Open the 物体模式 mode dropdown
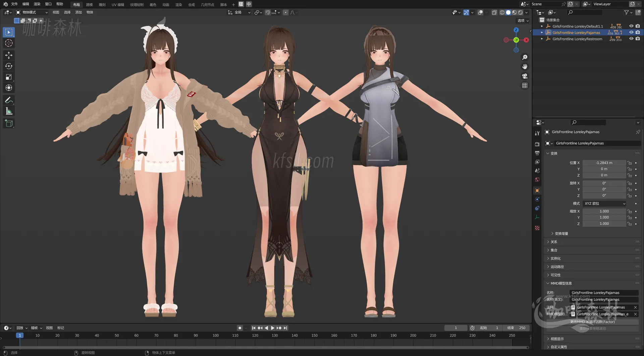Image resolution: width=644 pixels, height=356 pixels. 32,12
